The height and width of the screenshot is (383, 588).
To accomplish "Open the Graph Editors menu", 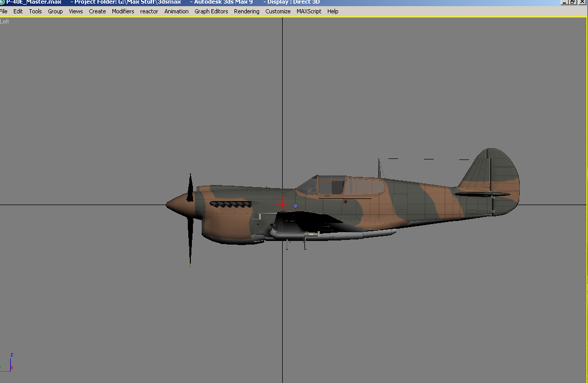I will point(211,11).
